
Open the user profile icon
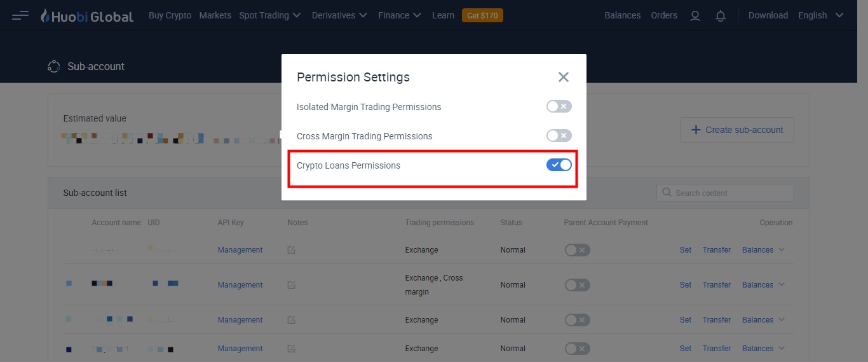pos(695,15)
